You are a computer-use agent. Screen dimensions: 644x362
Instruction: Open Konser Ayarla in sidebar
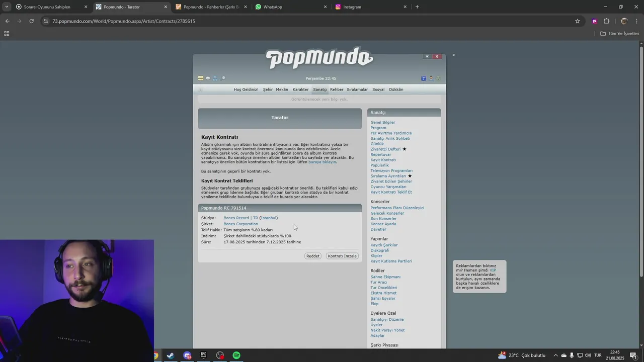click(x=383, y=224)
